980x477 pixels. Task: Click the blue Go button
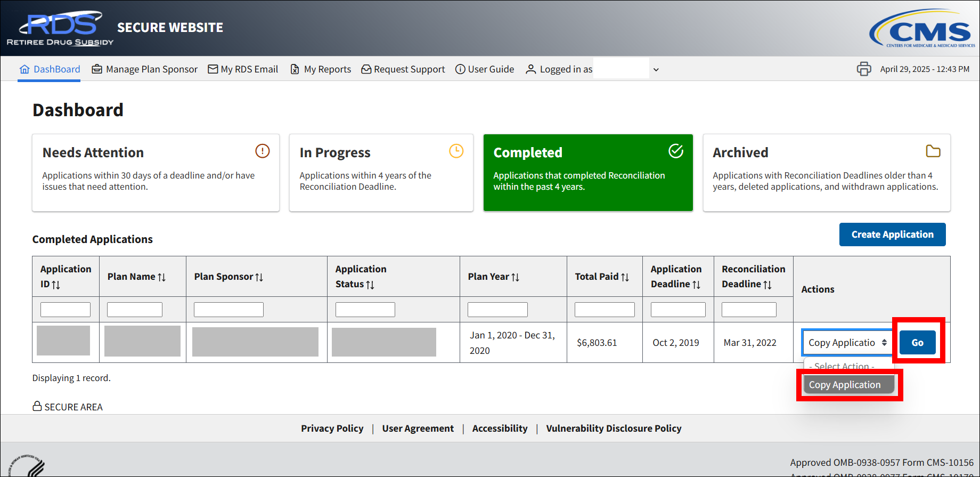[917, 343]
